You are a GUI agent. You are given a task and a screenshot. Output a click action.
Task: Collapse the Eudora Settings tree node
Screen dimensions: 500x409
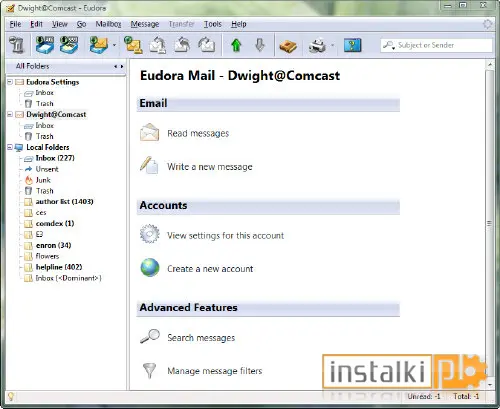10,82
